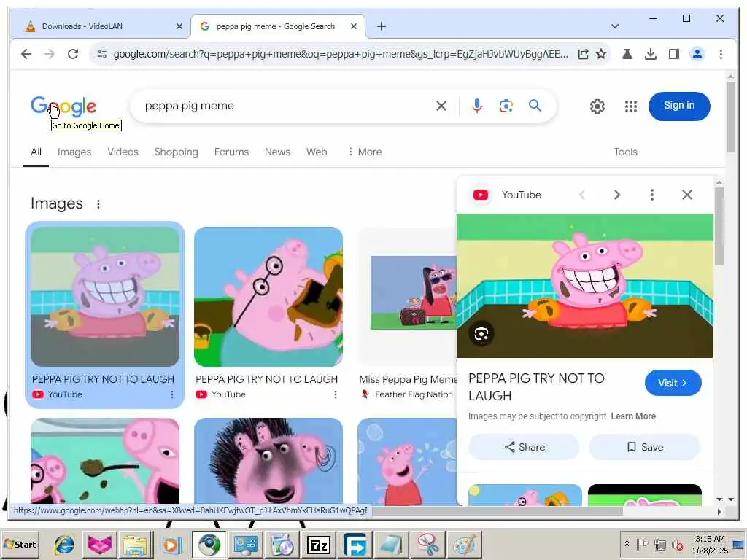The height and width of the screenshot is (560, 747).
Task: Open Snipping Tool scissors in taskbar
Action: click(x=427, y=545)
